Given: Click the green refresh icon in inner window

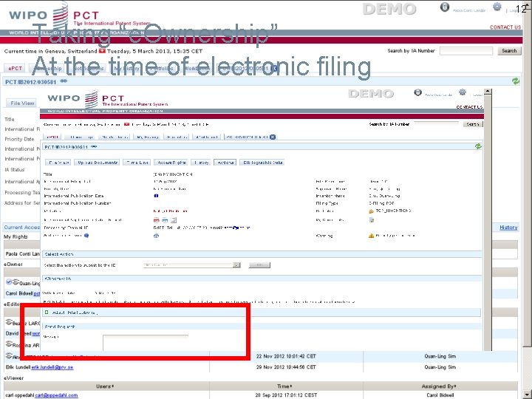Looking at the screenshot, I should 478,146.
